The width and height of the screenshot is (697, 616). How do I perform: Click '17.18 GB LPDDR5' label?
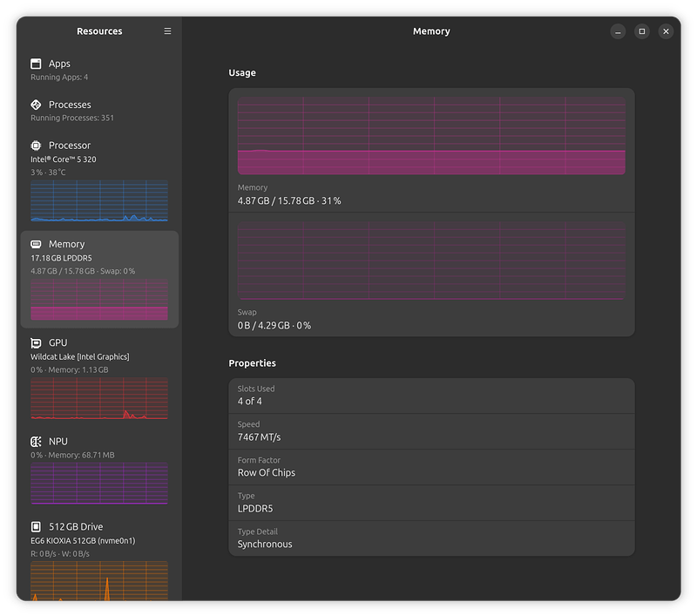pyautogui.click(x=61, y=258)
